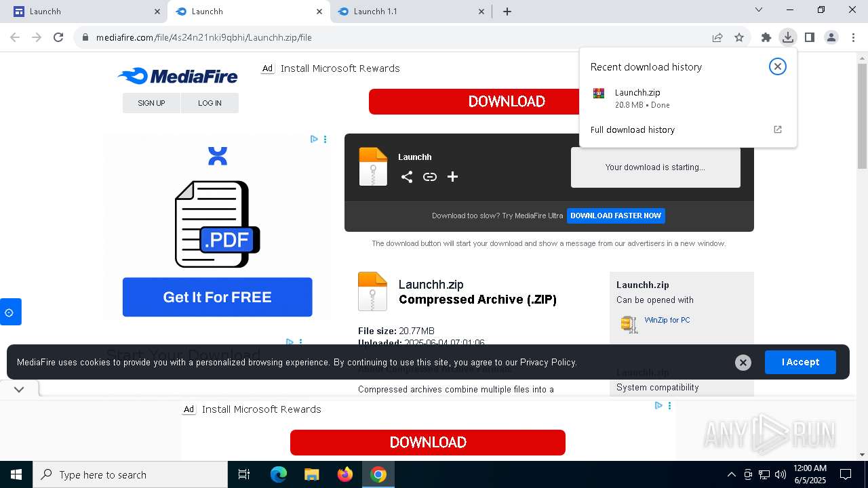Collapse the bottom ad with chevron

coord(19,389)
